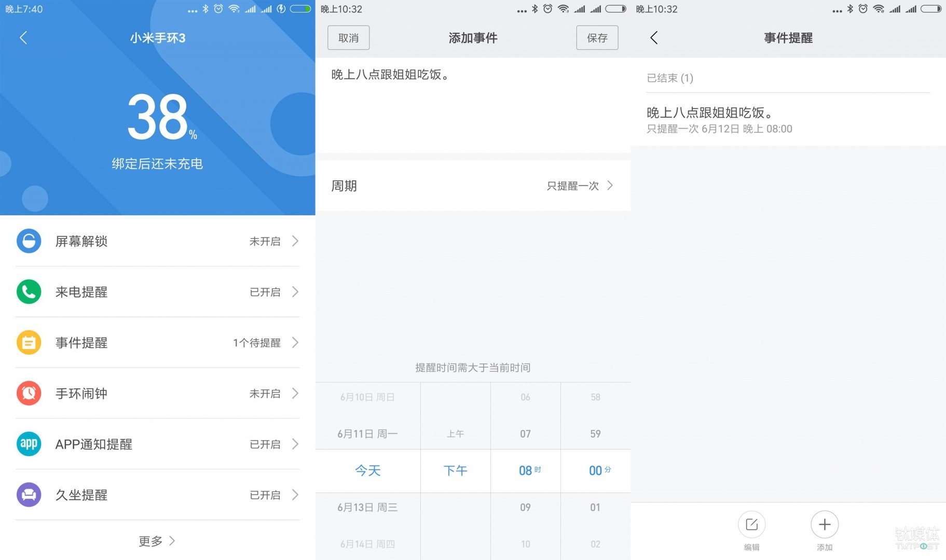Tap the purple 久坐提醒 sedentary reminder icon
The height and width of the screenshot is (560, 946).
[x=29, y=495]
